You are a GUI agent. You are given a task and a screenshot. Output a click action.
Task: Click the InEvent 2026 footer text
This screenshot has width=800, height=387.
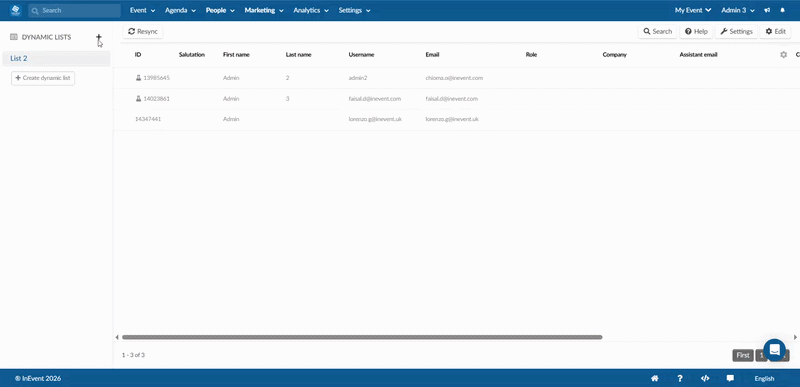(38, 378)
